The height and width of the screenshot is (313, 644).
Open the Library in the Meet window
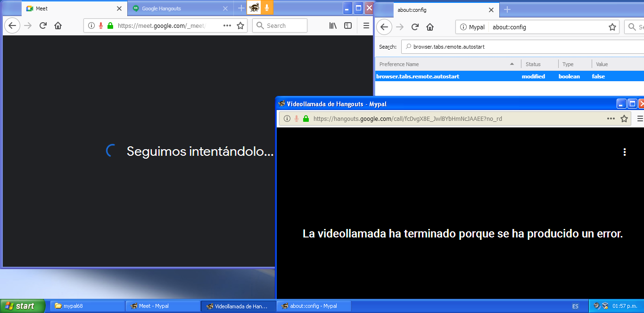pyautogui.click(x=333, y=25)
